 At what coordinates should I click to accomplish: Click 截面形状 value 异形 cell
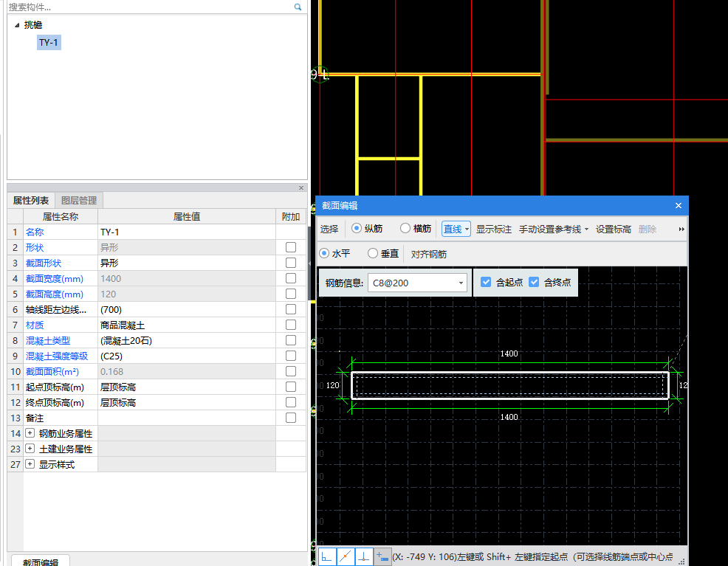tap(187, 263)
